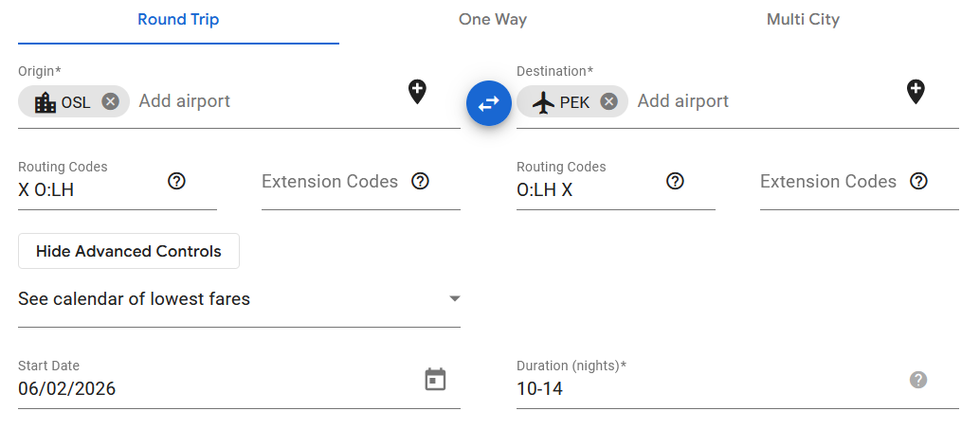Show help for destination Extension Codes
980x429 pixels.
coord(919,181)
